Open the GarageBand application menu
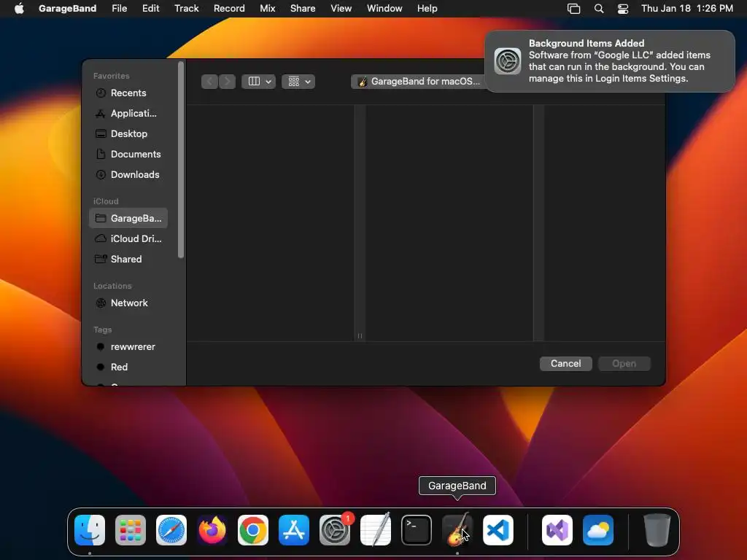This screenshot has height=560, width=747. (67, 9)
